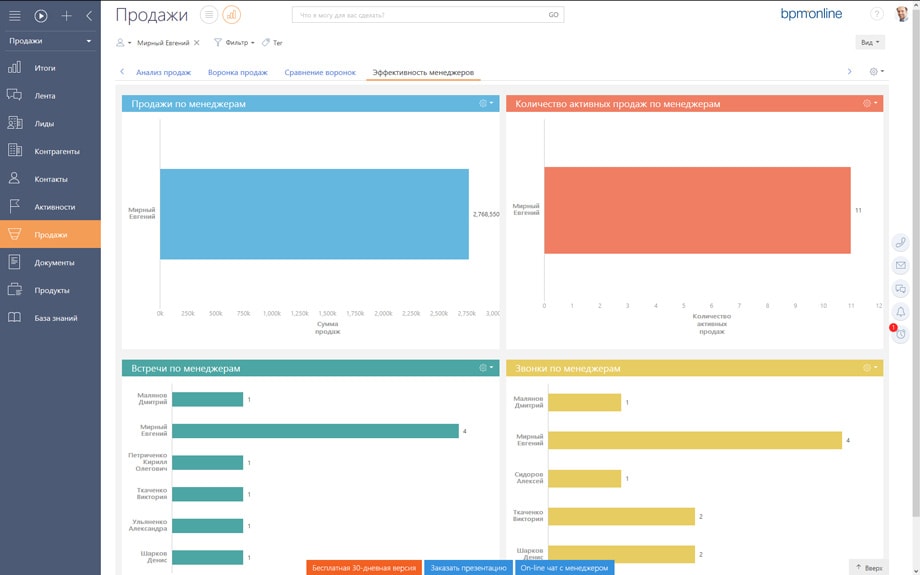Click Мирный Евгений bar in Встречи chart

coord(316,431)
